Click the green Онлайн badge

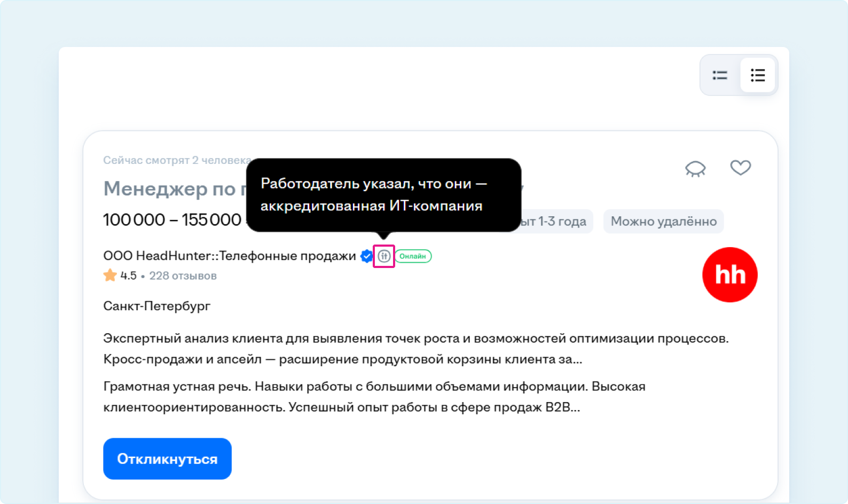pyautogui.click(x=413, y=256)
